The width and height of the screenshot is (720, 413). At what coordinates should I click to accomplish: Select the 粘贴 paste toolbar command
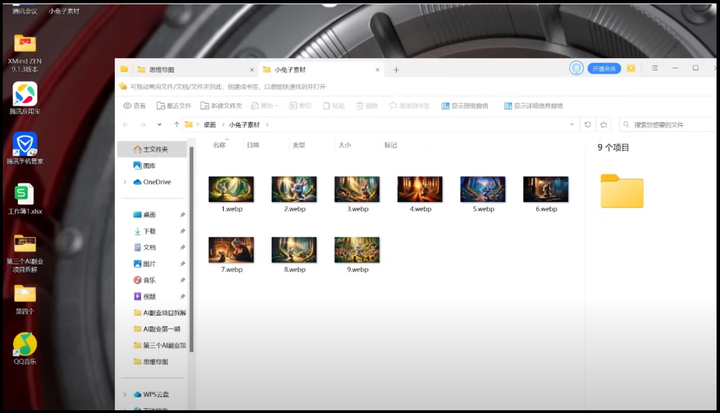coord(333,106)
